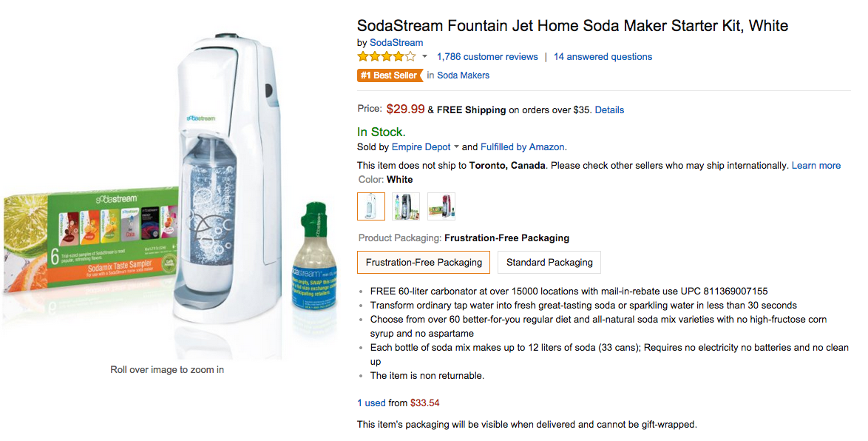Click the 1 used offers link
The image size is (868, 441).
(x=370, y=403)
